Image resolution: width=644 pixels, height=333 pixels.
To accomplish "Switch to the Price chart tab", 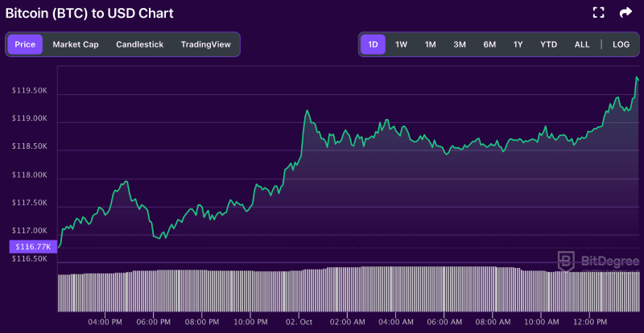I will 25,44.
